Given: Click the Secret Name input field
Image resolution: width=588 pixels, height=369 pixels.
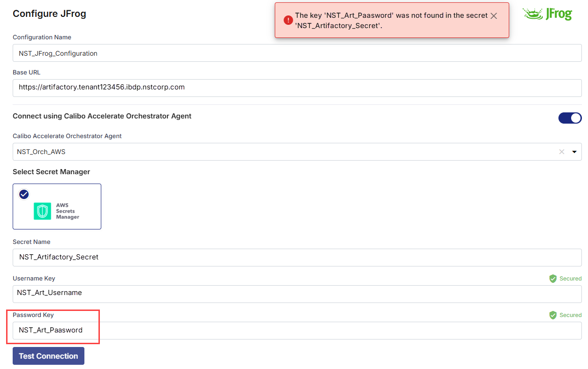Looking at the screenshot, I should (297, 257).
